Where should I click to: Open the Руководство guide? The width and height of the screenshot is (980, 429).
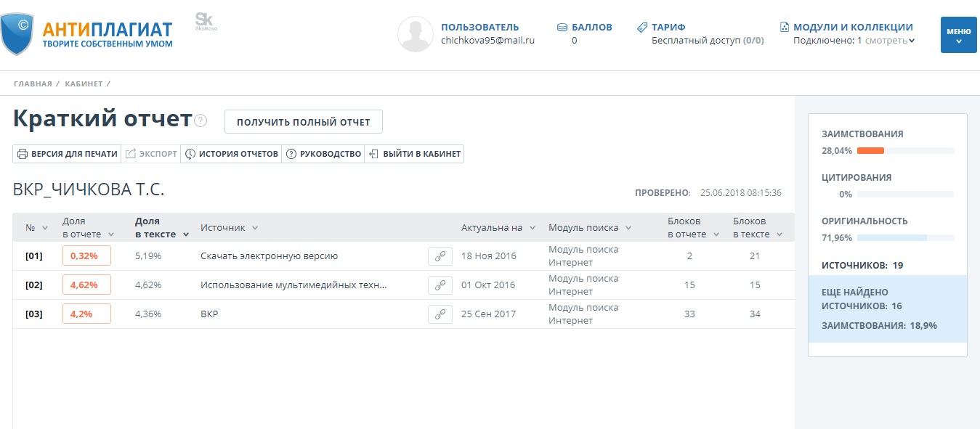(x=323, y=154)
